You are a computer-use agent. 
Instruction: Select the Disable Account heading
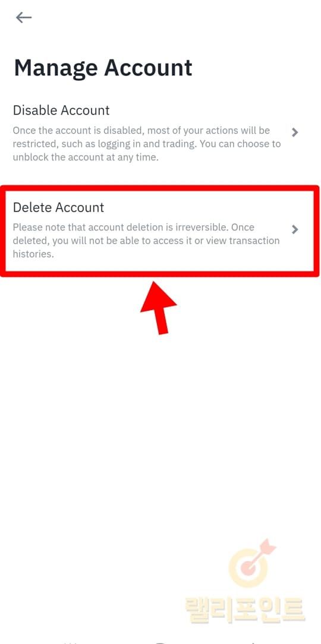[61, 110]
